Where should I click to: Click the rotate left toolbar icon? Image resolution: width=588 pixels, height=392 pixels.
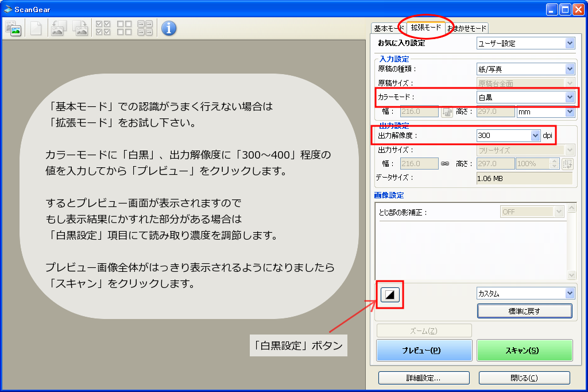(58, 28)
